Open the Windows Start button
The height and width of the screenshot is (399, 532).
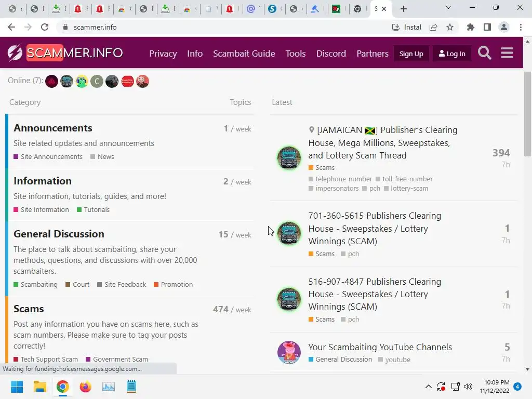tap(17, 387)
